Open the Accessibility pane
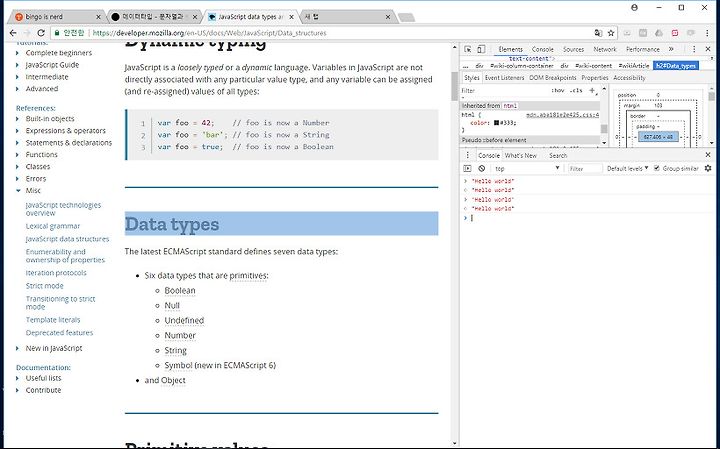720x449 pixels. 629,78
